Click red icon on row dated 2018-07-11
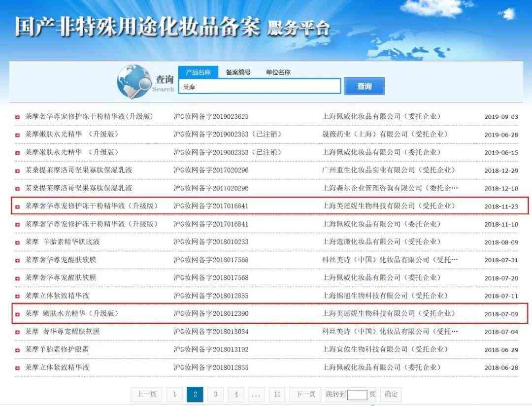The width and height of the screenshot is (532, 406). pos(18,296)
